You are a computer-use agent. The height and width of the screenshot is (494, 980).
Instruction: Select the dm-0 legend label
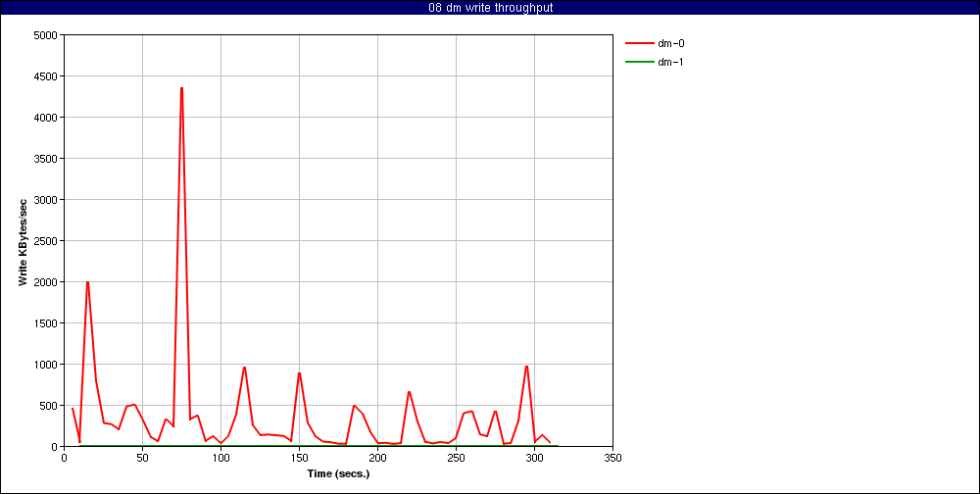671,43
